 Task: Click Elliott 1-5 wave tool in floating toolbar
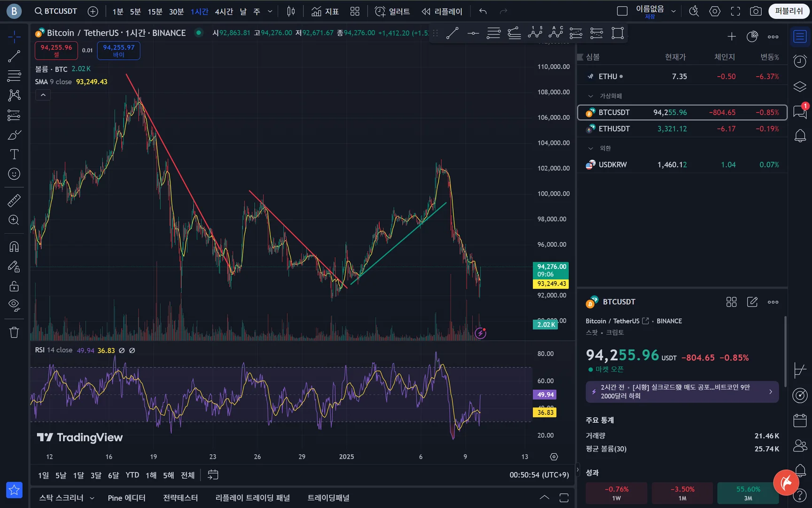[535, 32]
